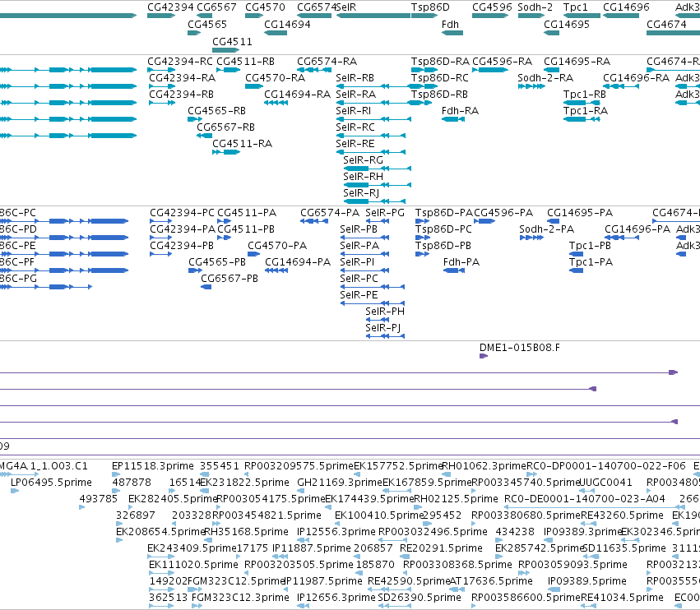The image size is (700, 610).
Task: Open the CG4565-RB transcript label
Action: (216, 111)
